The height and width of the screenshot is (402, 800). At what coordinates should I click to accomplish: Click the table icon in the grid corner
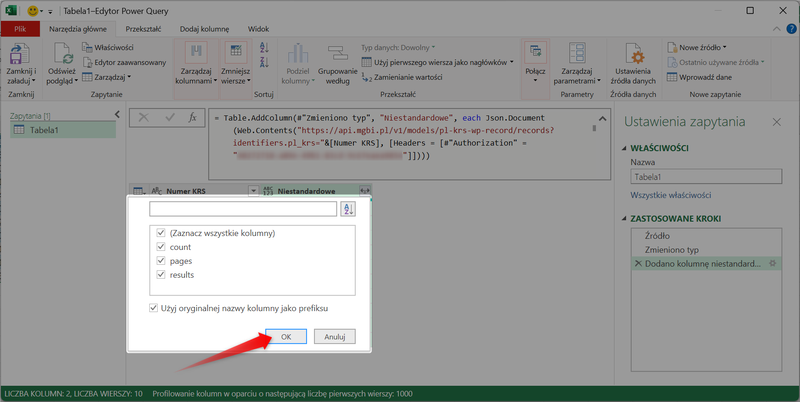pos(138,191)
